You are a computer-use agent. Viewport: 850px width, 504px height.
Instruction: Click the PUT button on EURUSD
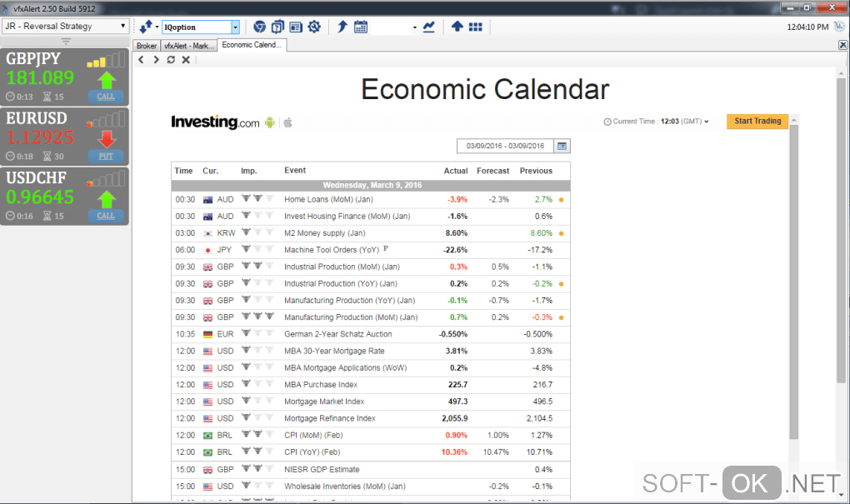pos(106,156)
